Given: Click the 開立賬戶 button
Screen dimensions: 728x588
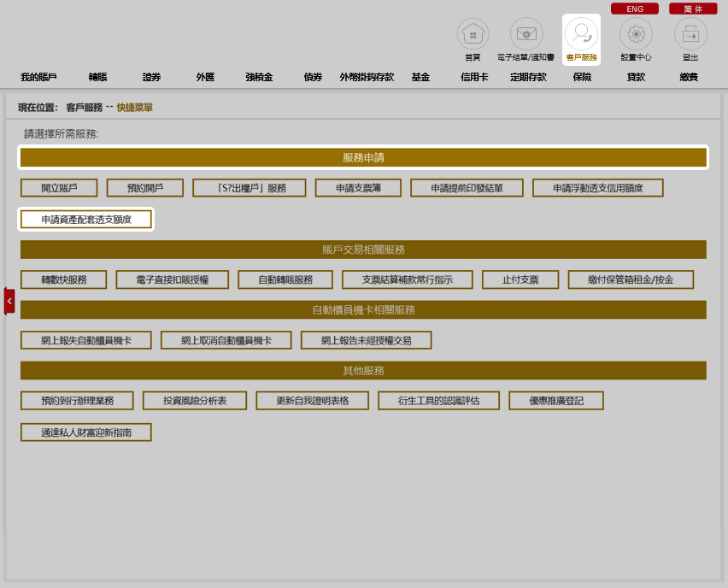Looking at the screenshot, I should 59,188.
